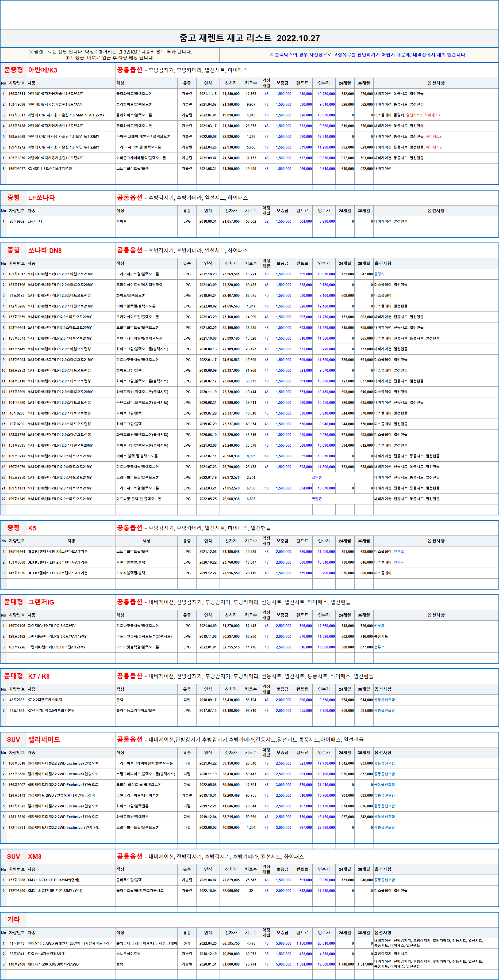
Task: Click year cell '2021.09.07'
Action: pos(208,158)
